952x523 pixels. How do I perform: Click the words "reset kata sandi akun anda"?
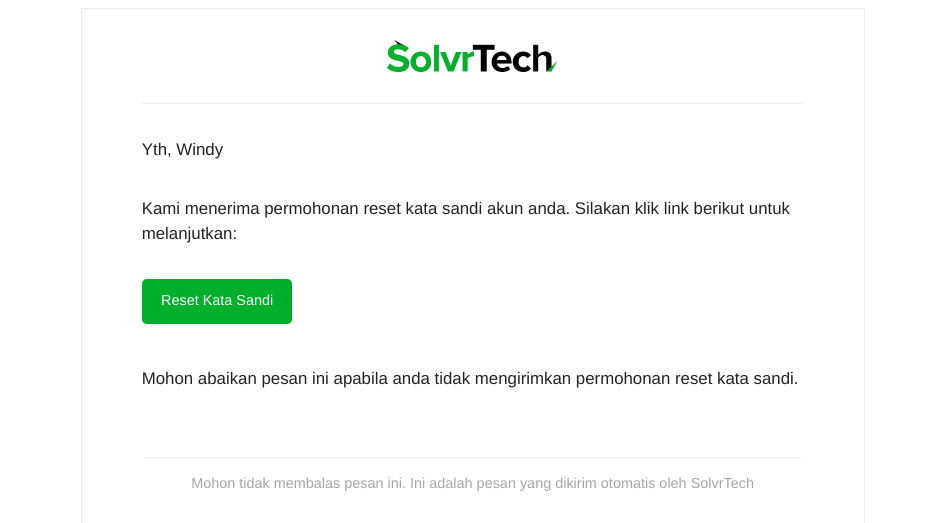pyautogui.click(x=466, y=208)
